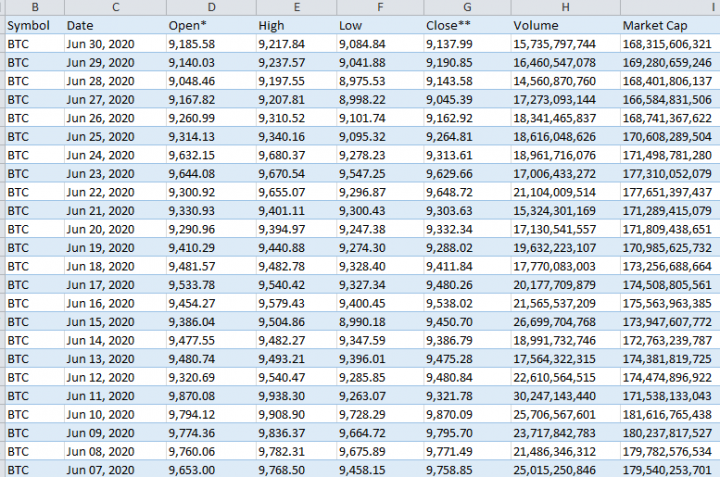Select volume cell 19,632,223,107
The height and width of the screenshot is (477, 720).
(566, 247)
